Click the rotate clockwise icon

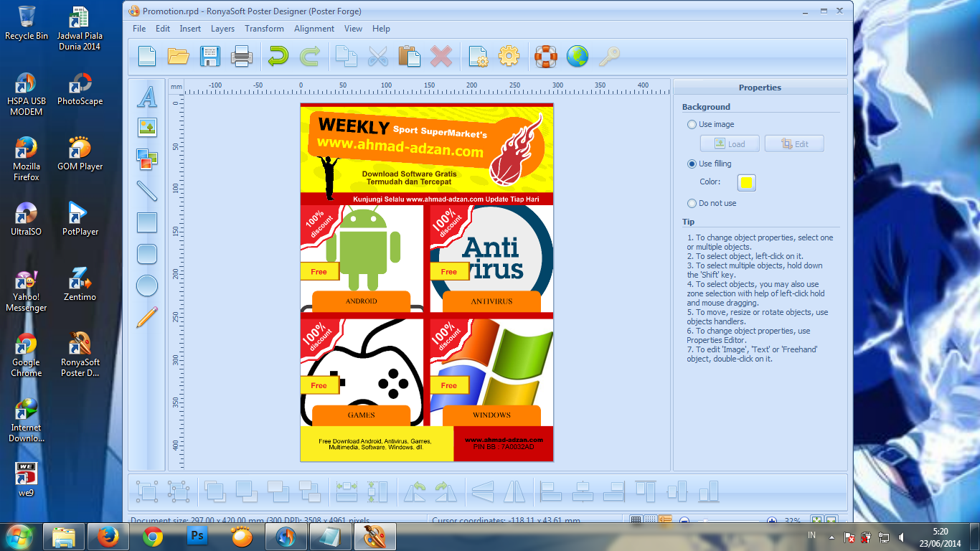446,491
